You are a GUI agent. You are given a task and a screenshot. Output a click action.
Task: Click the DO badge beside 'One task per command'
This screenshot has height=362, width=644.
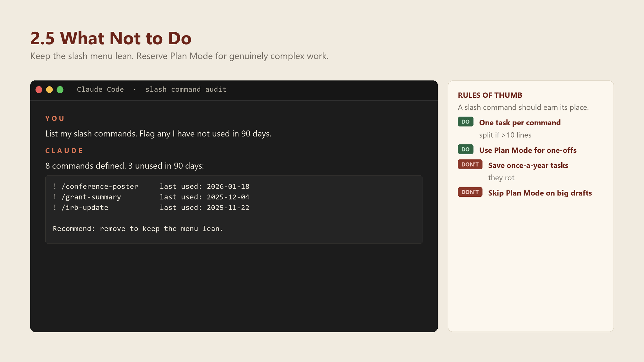(465, 122)
